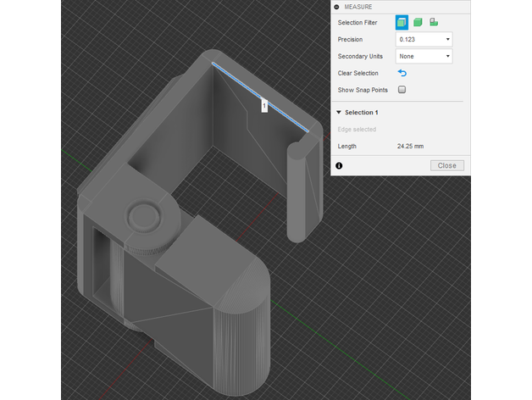The image size is (532, 400).
Task: Enable the Show Snap Points checkbox
Action: coord(402,89)
